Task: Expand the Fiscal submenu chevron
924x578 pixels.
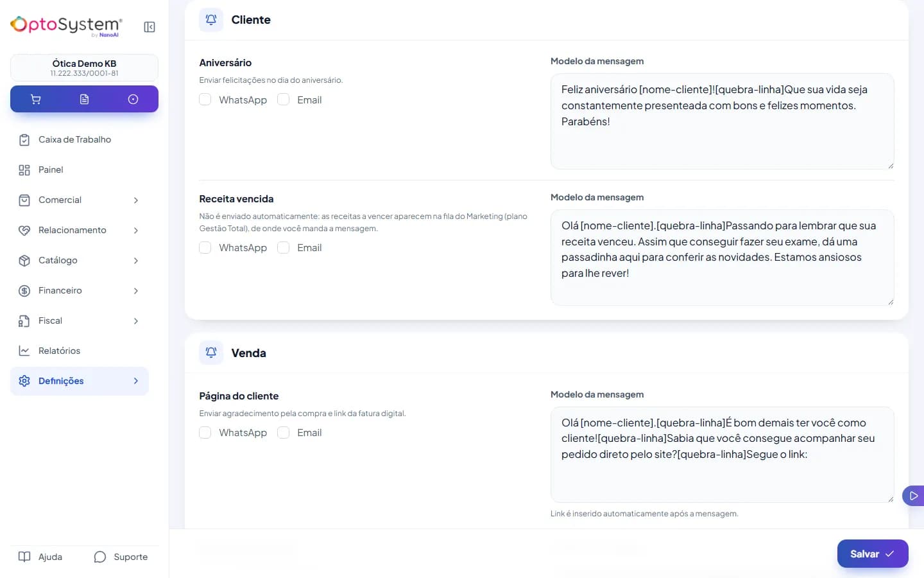Action: point(136,321)
